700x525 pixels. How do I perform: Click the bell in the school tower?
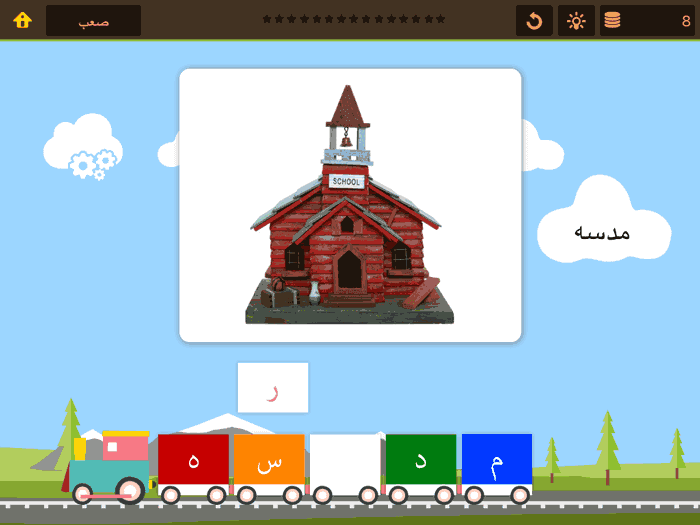(346, 138)
